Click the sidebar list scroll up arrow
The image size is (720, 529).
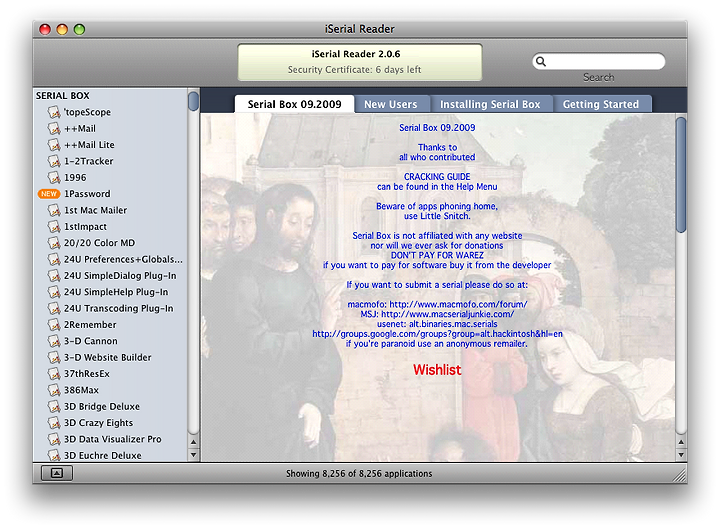(193, 442)
